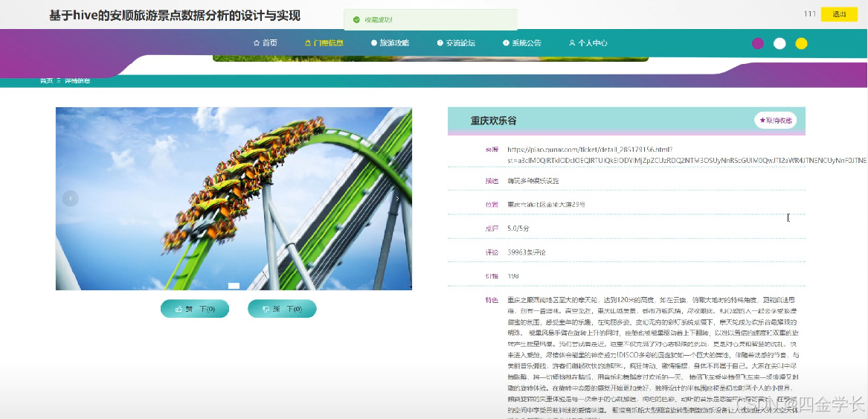
Task: Click the 赞一下(0) like button
Action: 194,309
